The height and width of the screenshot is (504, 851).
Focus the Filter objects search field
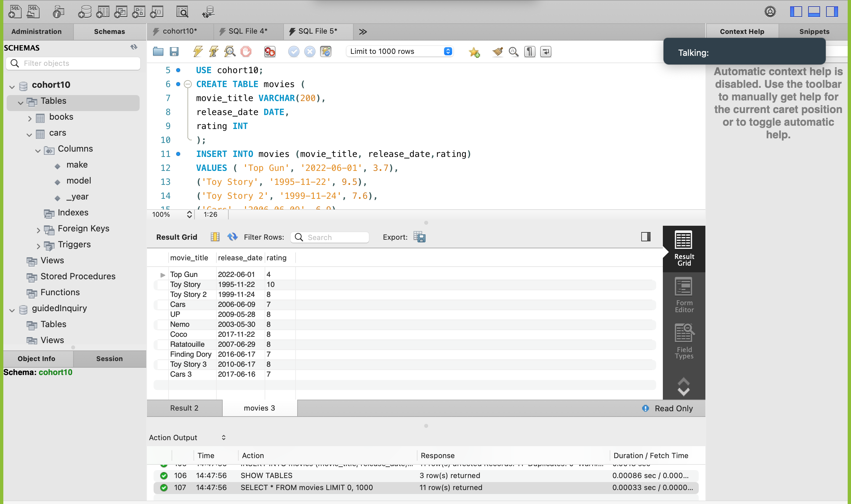click(73, 63)
